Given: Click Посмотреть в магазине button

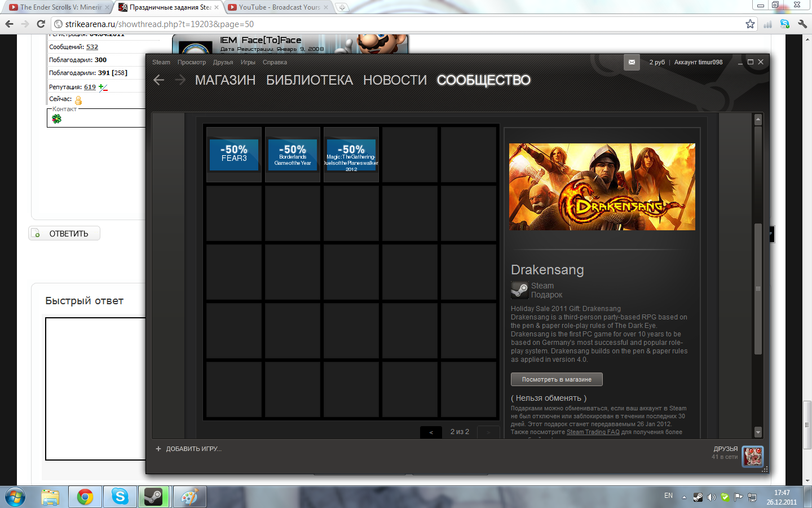Looking at the screenshot, I should click(x=557, y=379).
